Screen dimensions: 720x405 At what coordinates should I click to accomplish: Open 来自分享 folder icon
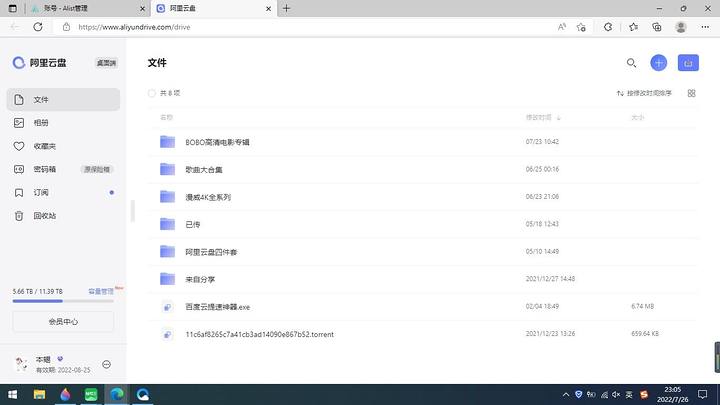167,279
